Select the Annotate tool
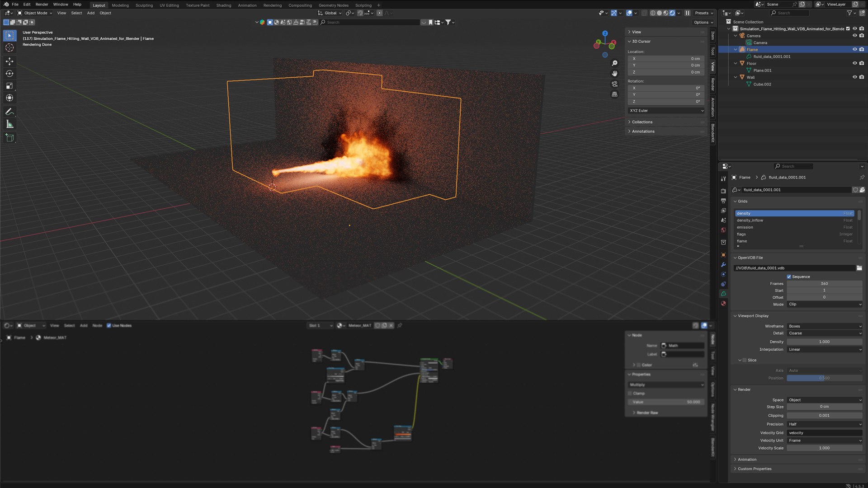The image size is (868, 488). click(x=9, y=112)
